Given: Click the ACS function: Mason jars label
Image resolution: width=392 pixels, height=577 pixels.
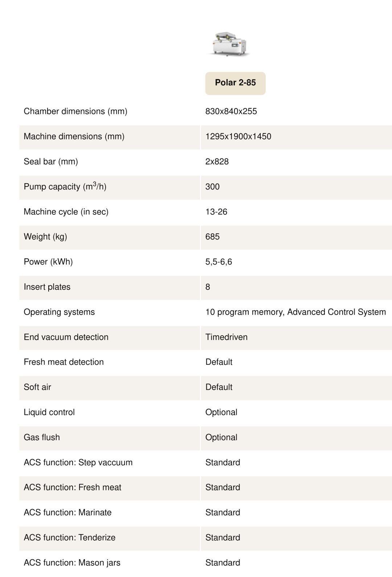Looking at the screenshot, I should (72, 562).
